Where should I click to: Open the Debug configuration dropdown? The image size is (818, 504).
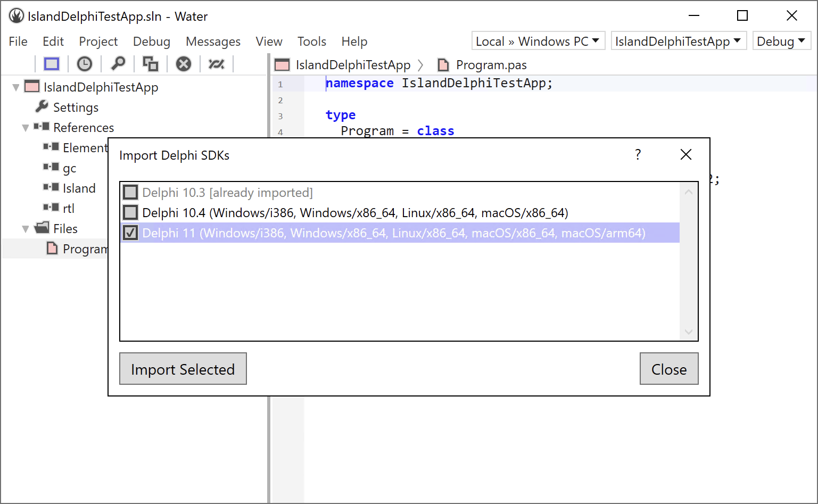782,40
